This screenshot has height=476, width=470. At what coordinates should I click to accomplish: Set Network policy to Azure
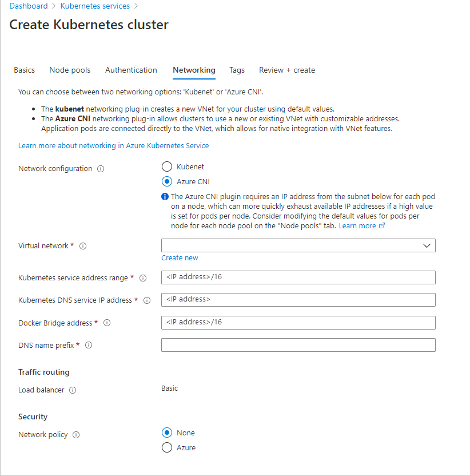(166, 447)
